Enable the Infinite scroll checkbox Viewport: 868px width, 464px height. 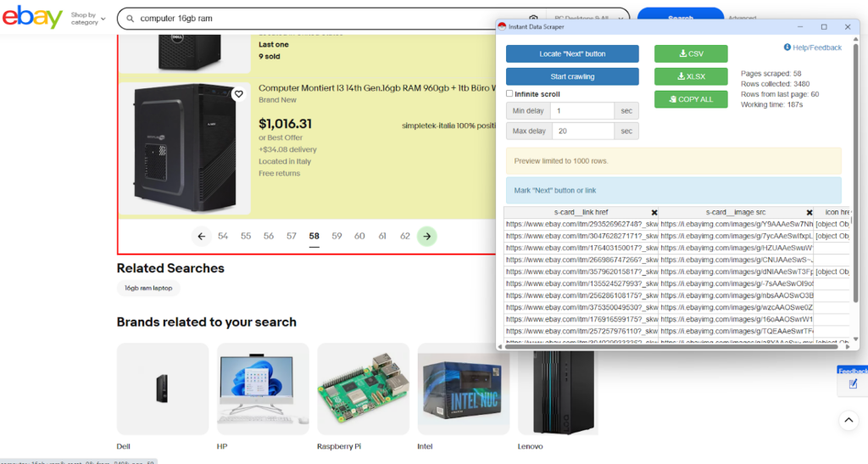pos(509,93)
